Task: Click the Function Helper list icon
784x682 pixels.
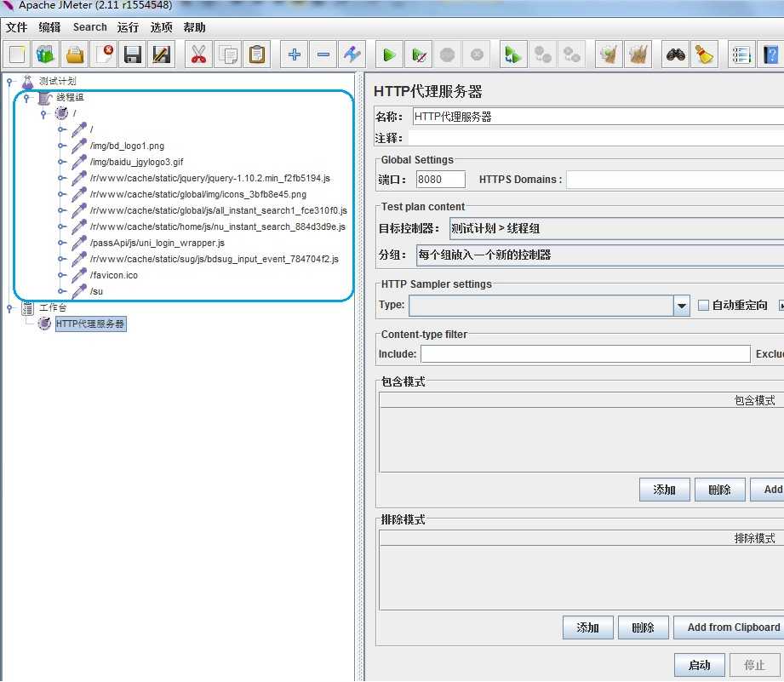Action: 741,54
